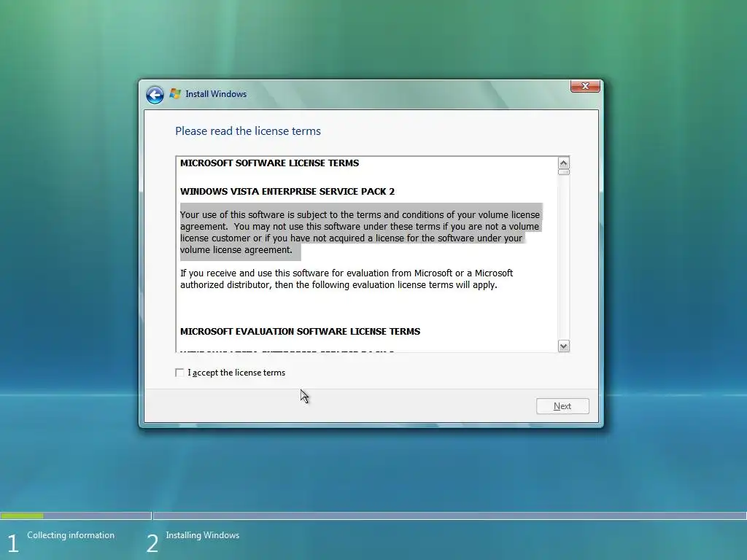Click the 'Collecting information' step label
Screen dimensions: 747x560
point(71,535)
